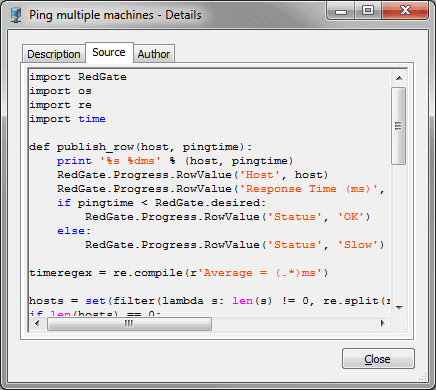This screenshot has width=436, height=390.
Task: Click the 'import re' line
Action: 60,105
